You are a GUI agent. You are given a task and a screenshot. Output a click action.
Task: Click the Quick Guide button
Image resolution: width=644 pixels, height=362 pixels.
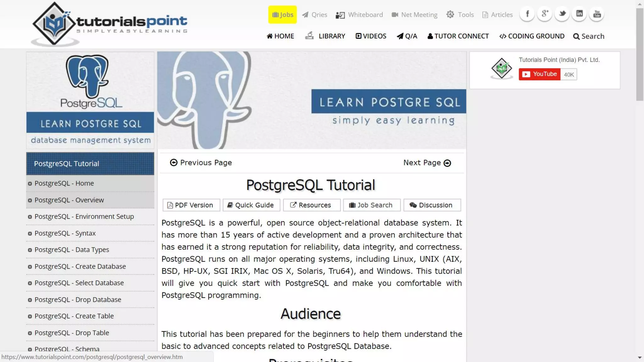click(251, 205)
